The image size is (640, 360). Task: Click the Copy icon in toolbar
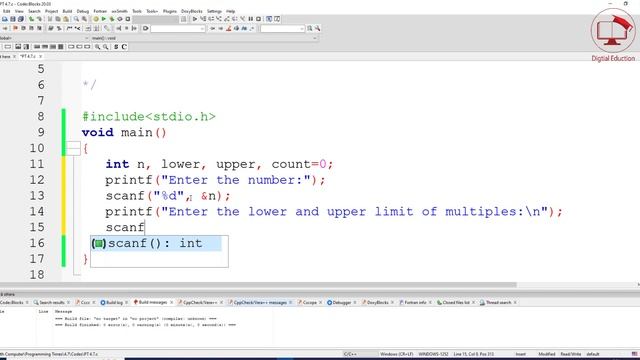58,19
